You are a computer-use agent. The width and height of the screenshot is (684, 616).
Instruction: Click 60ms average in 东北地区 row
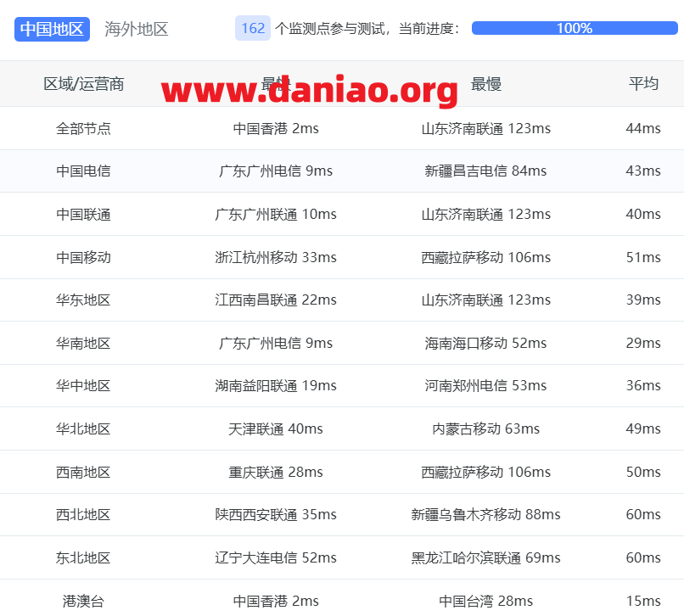[643, 558]
